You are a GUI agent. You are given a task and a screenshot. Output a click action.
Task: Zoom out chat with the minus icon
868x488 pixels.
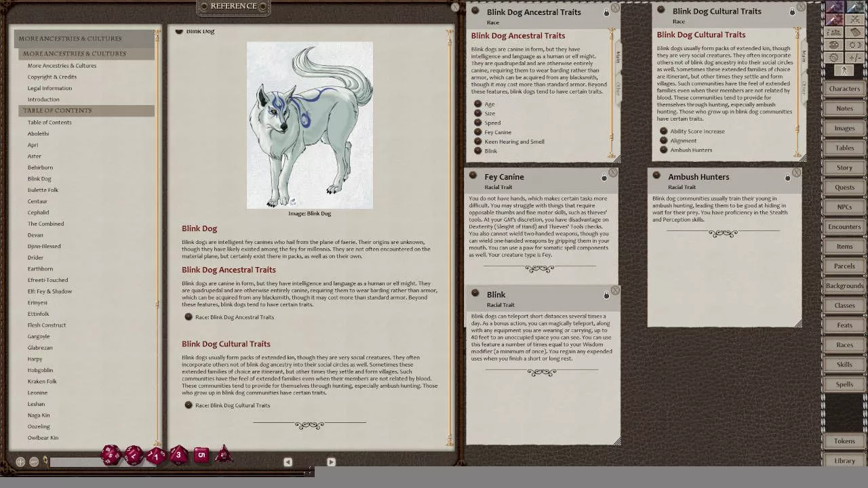point(34,462)
